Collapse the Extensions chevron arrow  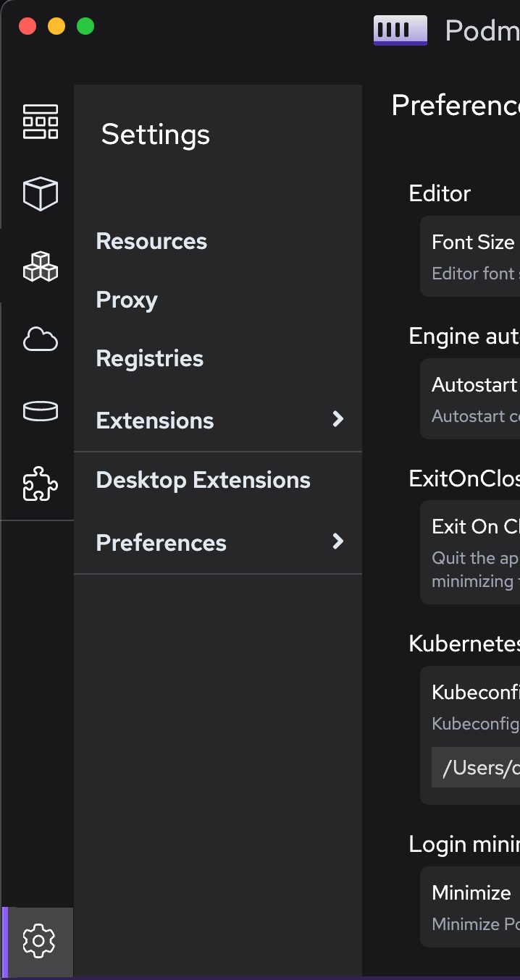[x=337, y=420]
